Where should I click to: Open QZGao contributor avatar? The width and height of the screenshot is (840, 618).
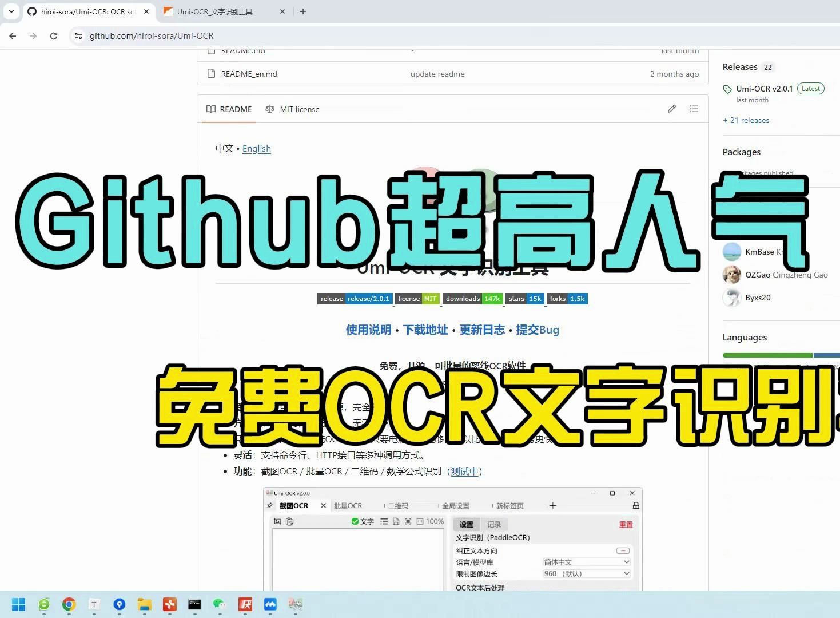tap(732, 275)
